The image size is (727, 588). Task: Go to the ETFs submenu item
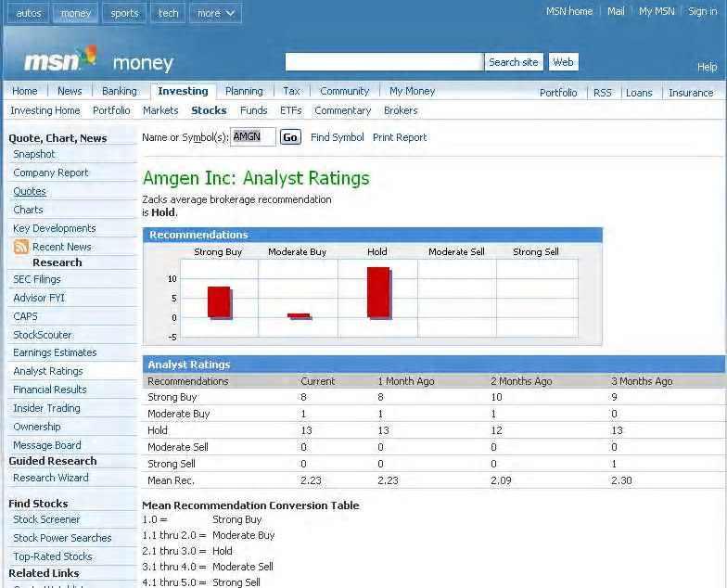tap(290, 110)
